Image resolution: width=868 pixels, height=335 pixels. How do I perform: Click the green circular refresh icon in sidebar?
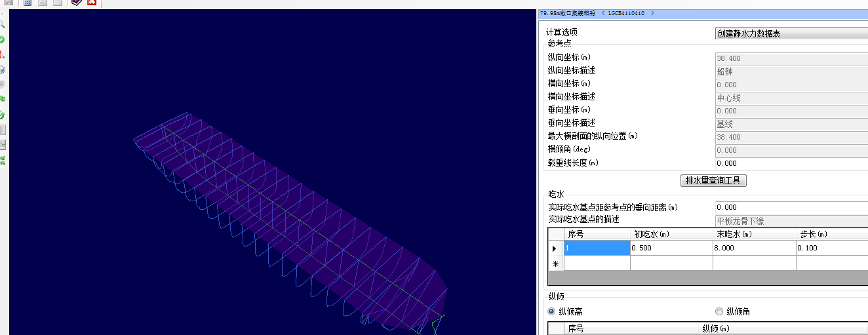tap(3, 39)
